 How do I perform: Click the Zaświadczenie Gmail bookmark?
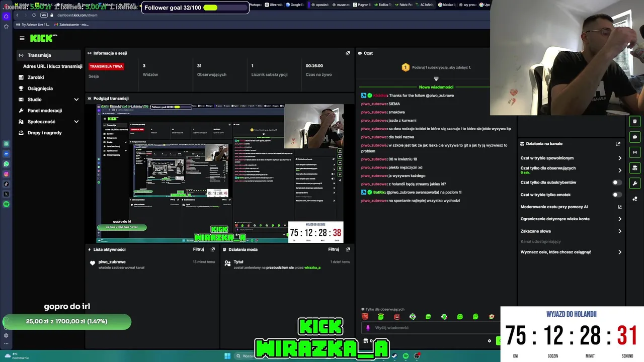coord(72,25)
